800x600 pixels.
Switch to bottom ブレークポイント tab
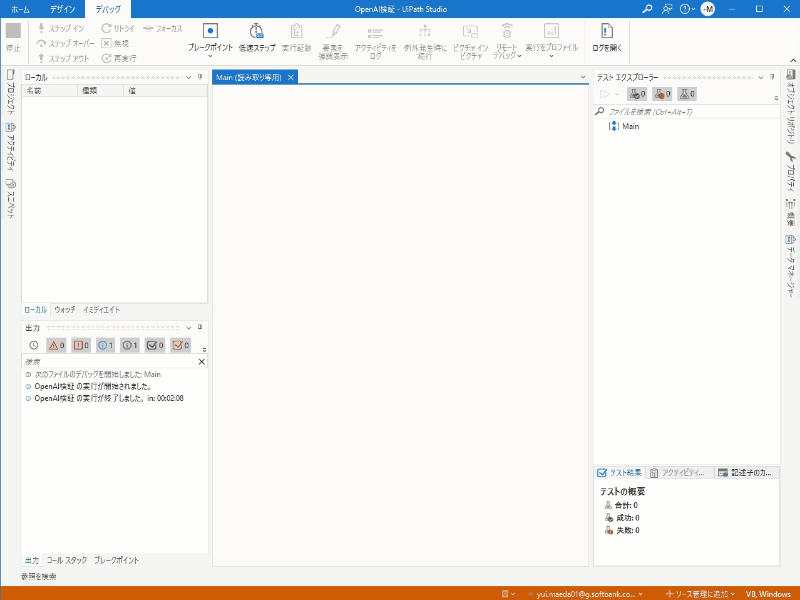(x=116, y=560)
